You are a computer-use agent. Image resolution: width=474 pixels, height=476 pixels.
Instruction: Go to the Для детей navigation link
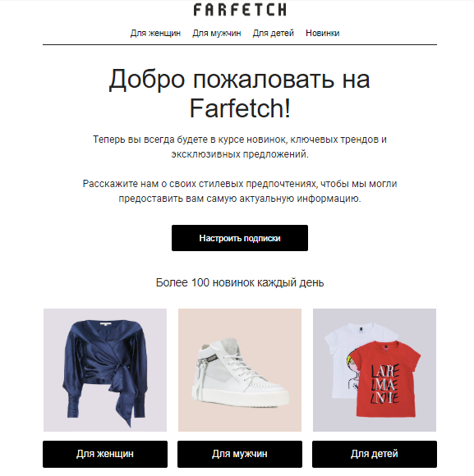coord(274,33)
